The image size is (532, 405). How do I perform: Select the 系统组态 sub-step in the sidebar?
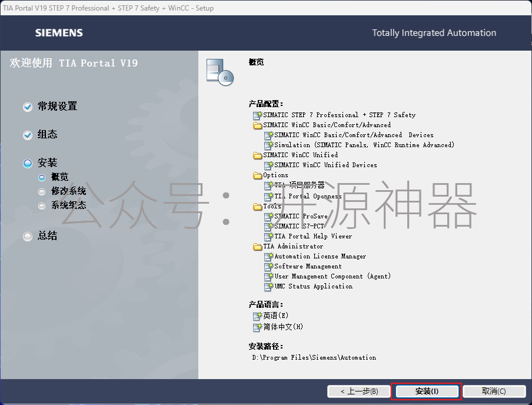click(68, 205)
